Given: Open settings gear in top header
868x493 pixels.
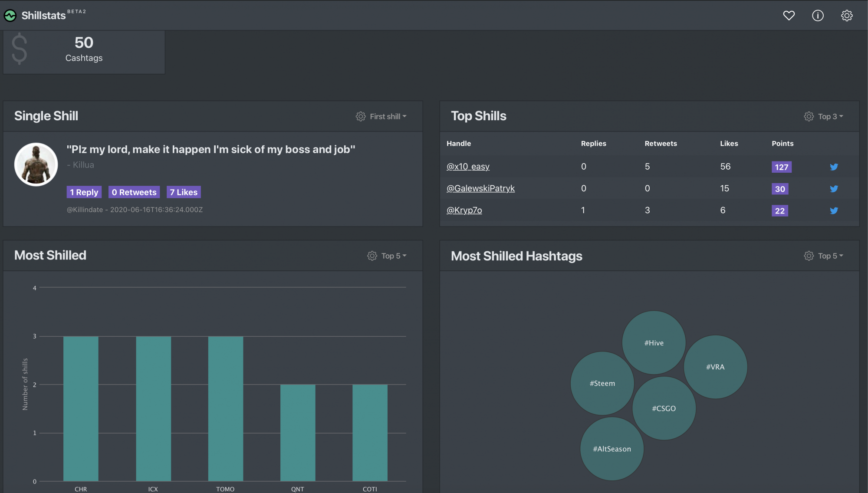Looking at the screenshot, I should [847, 16].
